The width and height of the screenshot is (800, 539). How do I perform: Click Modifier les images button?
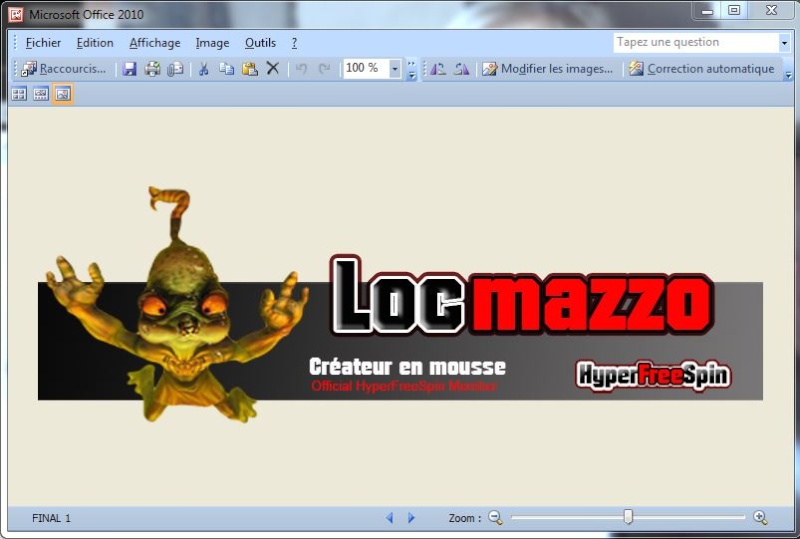tap(547, 68)
